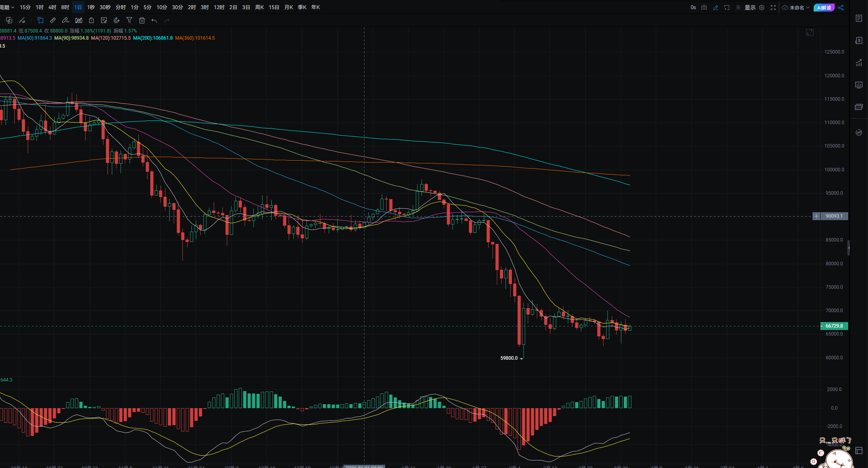This screenshot has height=468, width=868.
Task: Click the funnel filter icon
Action: coord(129,20)
